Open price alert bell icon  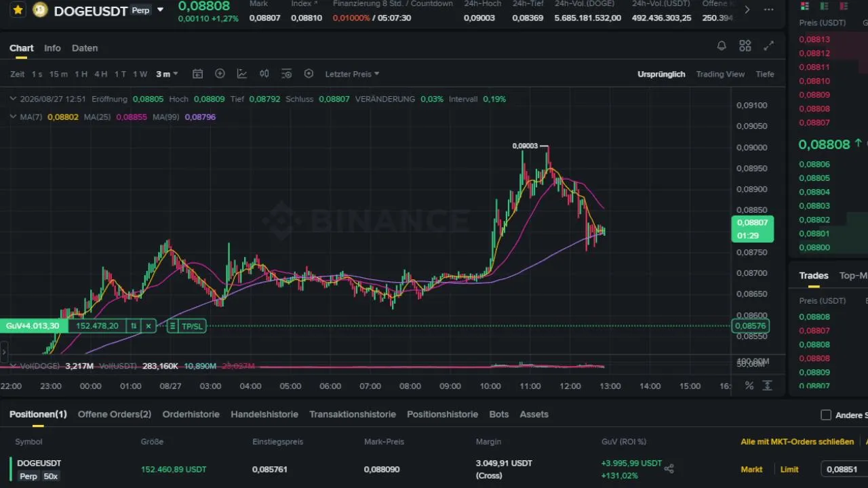722,46
